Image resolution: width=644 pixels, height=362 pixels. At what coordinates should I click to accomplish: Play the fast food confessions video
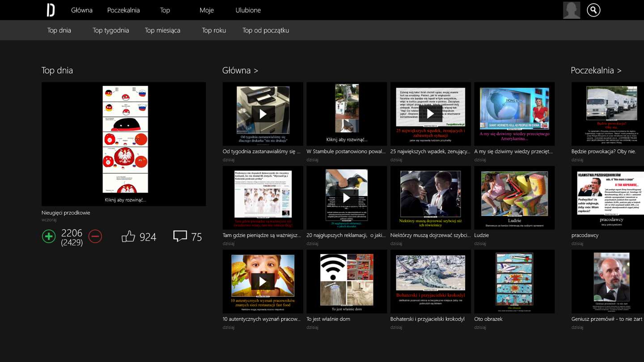[x=263, y=282]
